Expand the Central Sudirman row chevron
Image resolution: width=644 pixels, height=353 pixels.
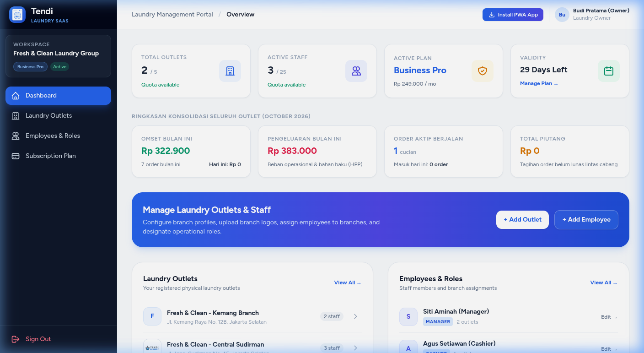point(356,348)
